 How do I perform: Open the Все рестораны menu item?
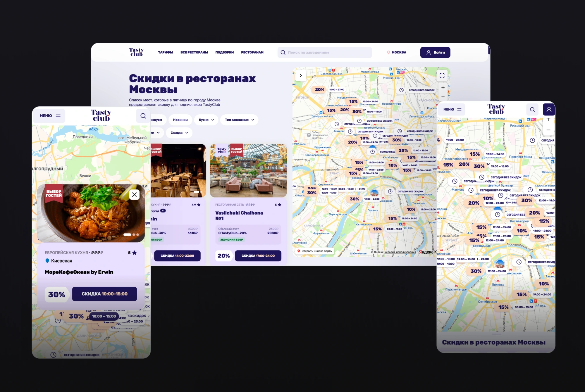click(194, 52)
